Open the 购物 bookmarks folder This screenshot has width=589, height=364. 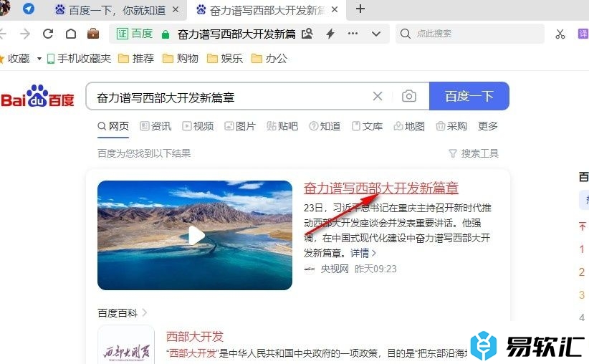181,59
